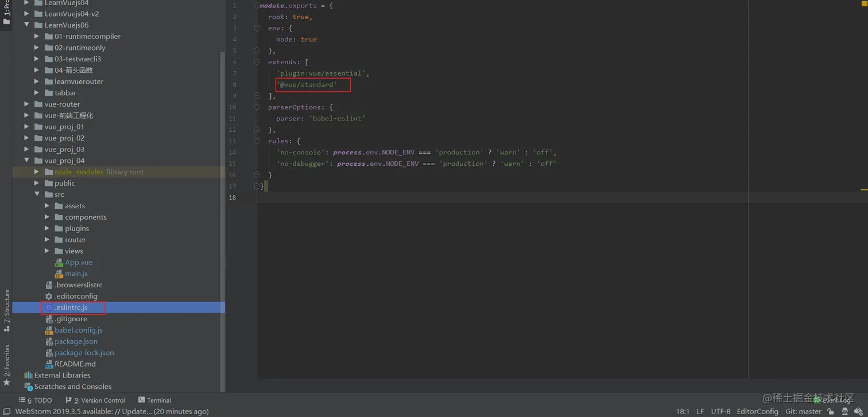Collapse the src folder
The height and width of the screenshot is (417, 868).
[37, 194]
